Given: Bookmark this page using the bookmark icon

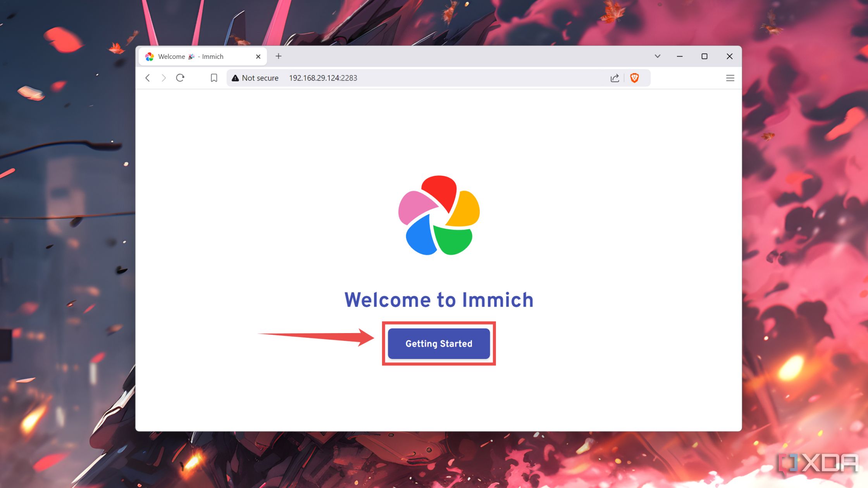Looking at the screenshot, I should point(214,78).
